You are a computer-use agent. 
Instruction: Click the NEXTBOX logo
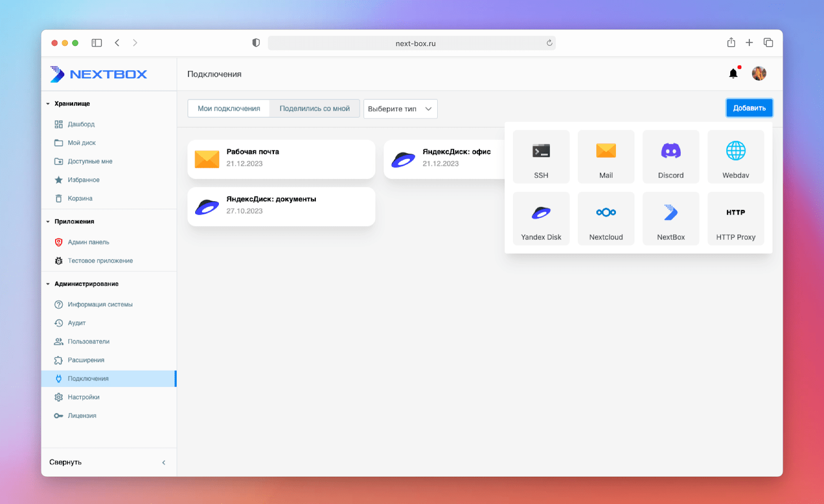point(98,74)
